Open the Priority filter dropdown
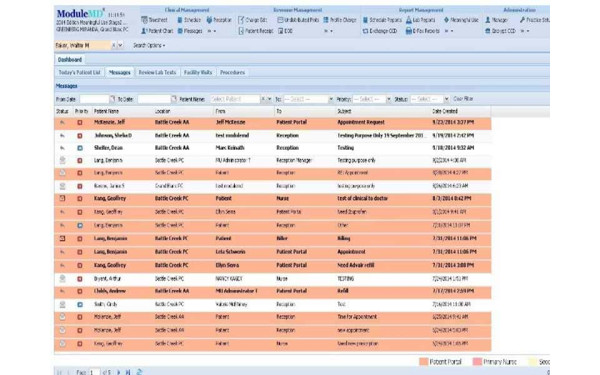Viewport: 600px width, 375px height. [389, 99]
